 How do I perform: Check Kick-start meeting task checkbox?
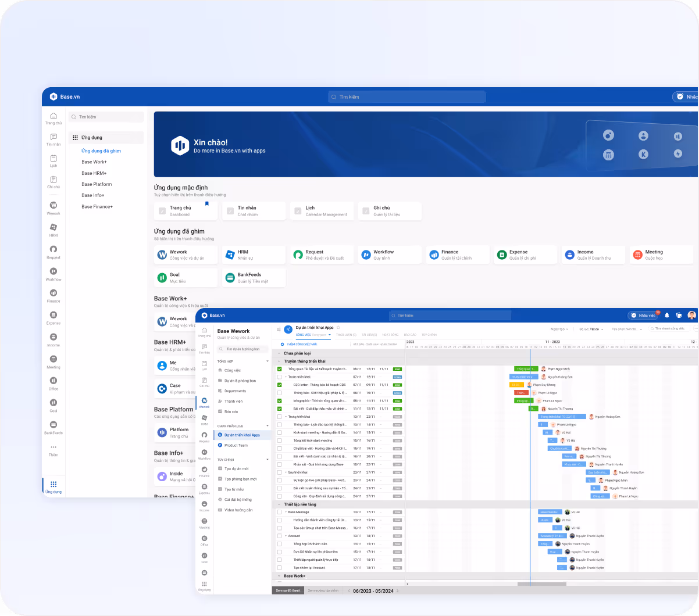click(x=280, y=432)
